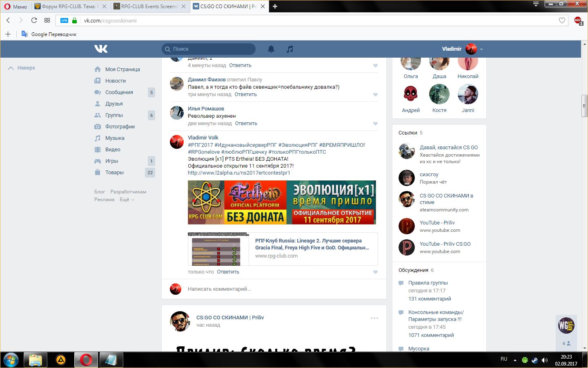
Task: Open the l2alpha.ru link in comment
Action: 239,173
